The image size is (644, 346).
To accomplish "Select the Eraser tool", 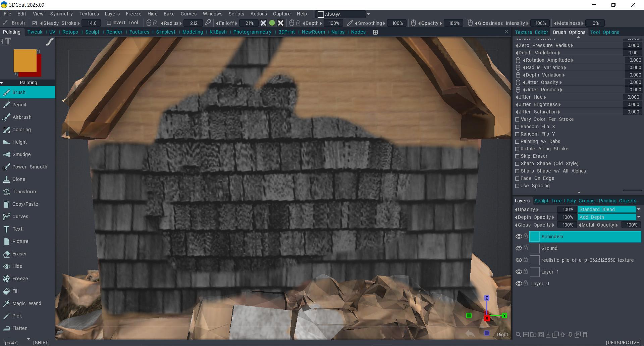I will (x=19, y=254).
